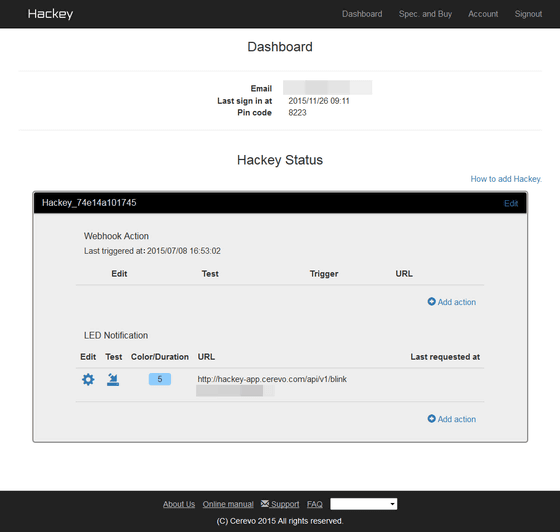The width and height of the screenshot is (560, 532).
Task: Open the LED notification edit gear icon
Action: 88,379
